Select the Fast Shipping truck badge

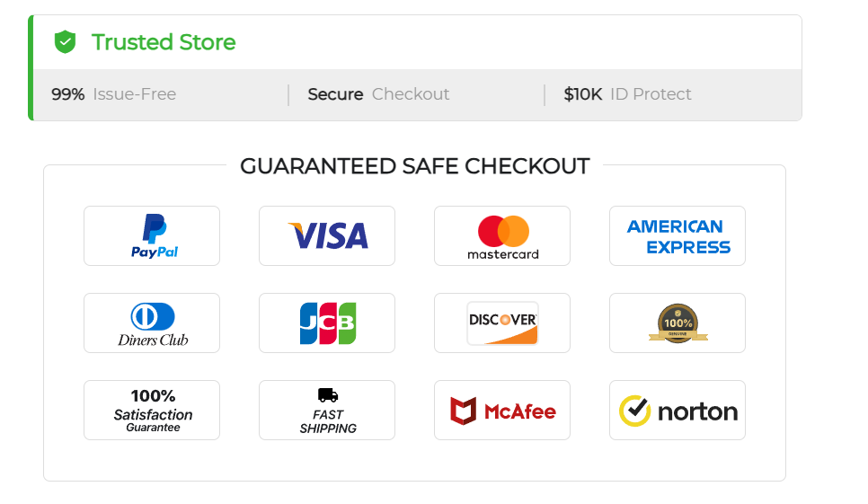[327, 410]
